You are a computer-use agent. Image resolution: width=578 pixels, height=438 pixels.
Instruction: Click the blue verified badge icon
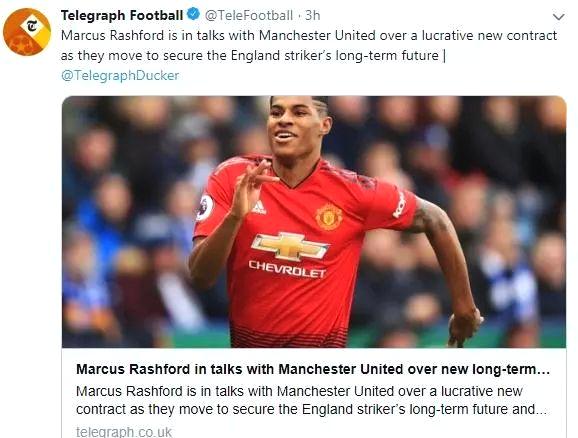click(x=194, y=15)
